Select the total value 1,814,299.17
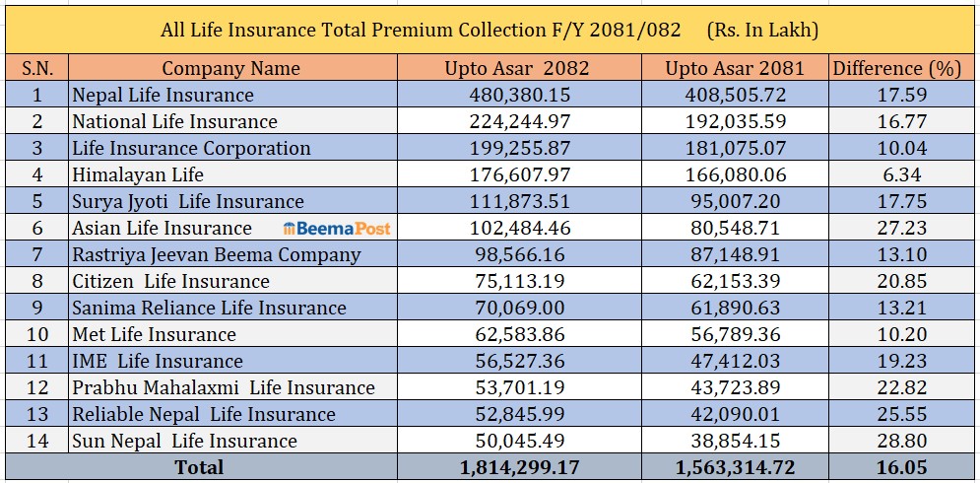Image resolution: width=980 pixels, height=483 pixels. tap(518, 467)
